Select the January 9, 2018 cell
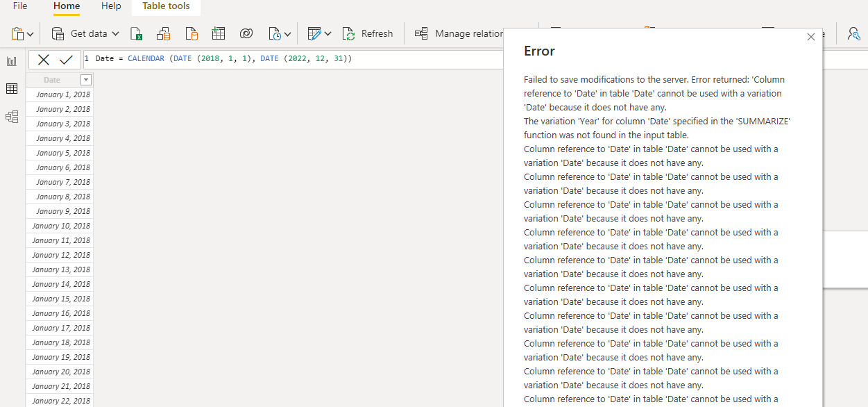Image resolution: width=868 pixels, height=407 pixels. (60, 211)
